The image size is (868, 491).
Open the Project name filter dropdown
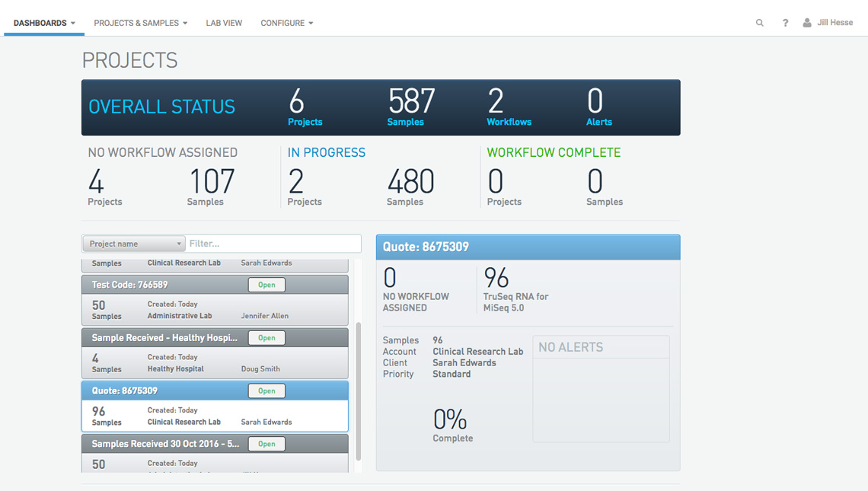click(x=133, y=244)
